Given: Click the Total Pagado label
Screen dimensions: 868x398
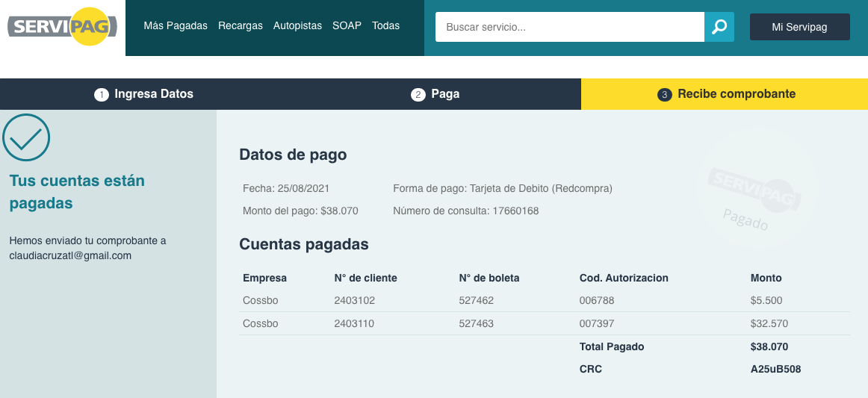Looking at the screenshot, I should (612, 346).
